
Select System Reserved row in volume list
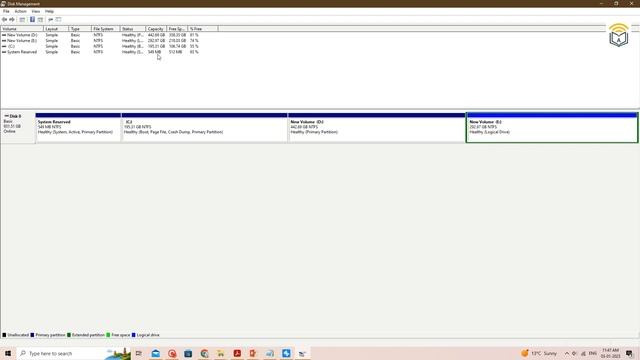coord(100,52)
